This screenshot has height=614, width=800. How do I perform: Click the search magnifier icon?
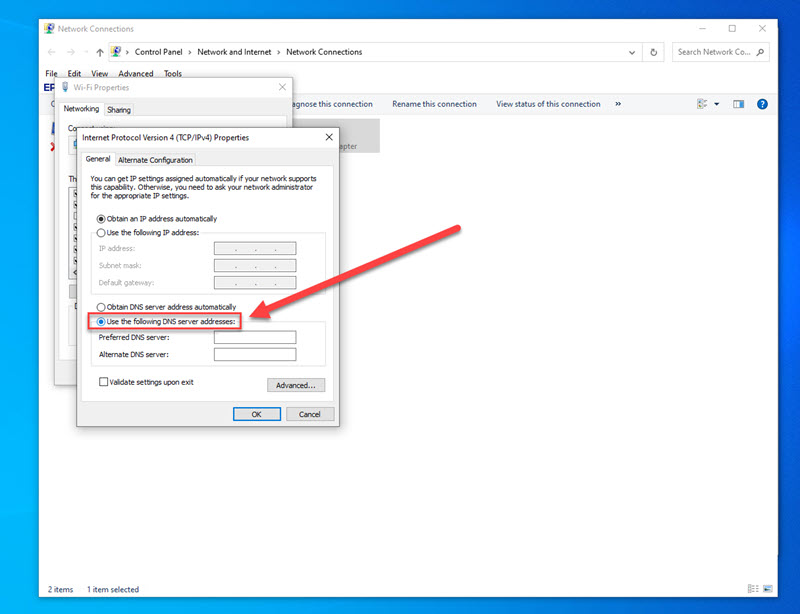click(x=760, y=52)
